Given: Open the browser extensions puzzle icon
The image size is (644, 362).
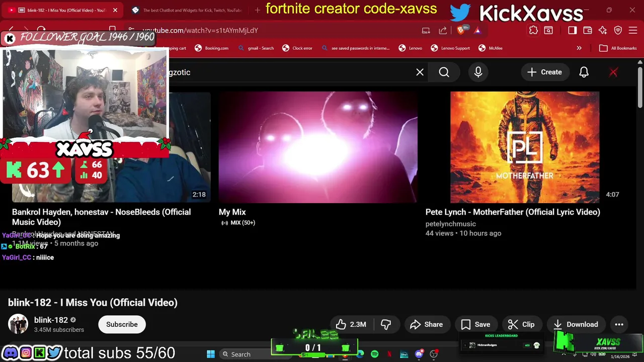Looking at the screenshot, I should pyautogui.click(x=533, y=30).
